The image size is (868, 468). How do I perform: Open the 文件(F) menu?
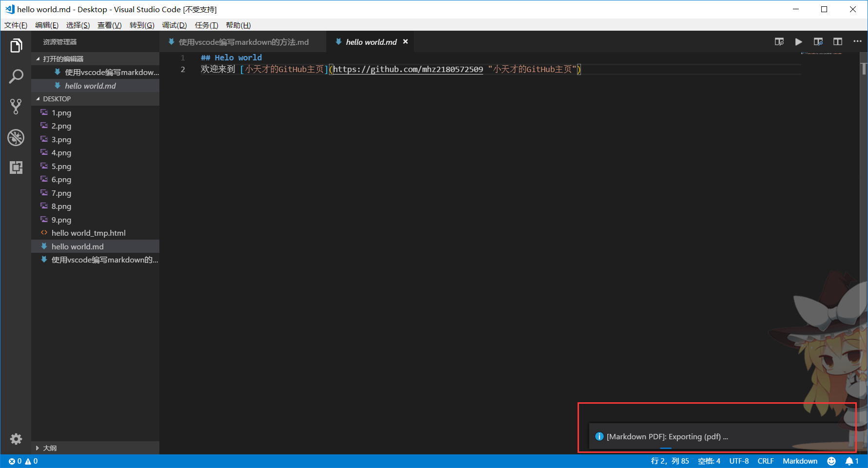point(16,25)
